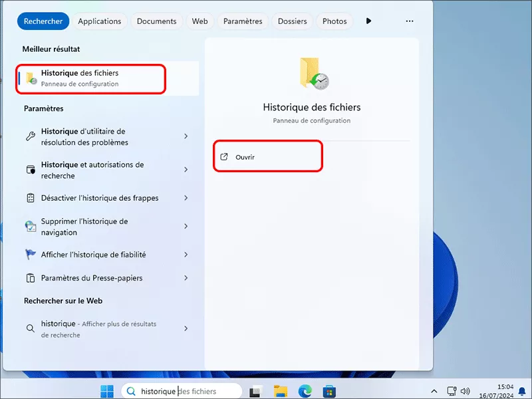
Task: Show more filter tabs with play arrow
Action: click(x=369, y=21)
